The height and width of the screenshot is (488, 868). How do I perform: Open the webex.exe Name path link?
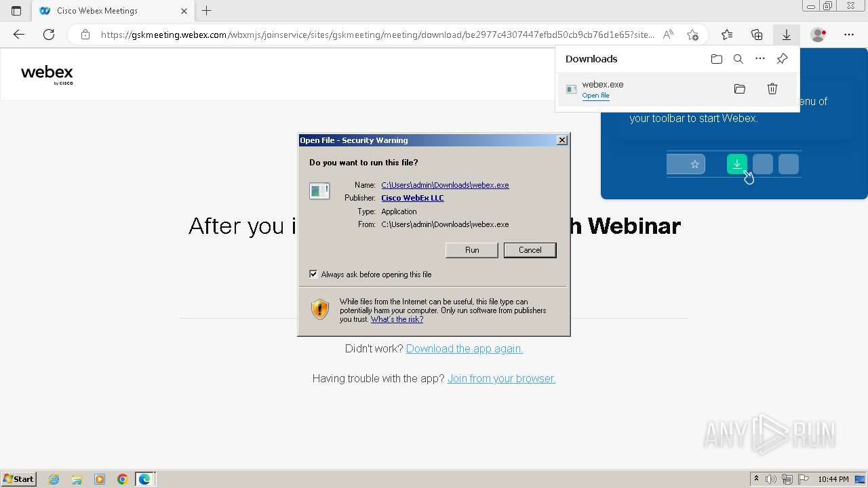pos(445,185)
